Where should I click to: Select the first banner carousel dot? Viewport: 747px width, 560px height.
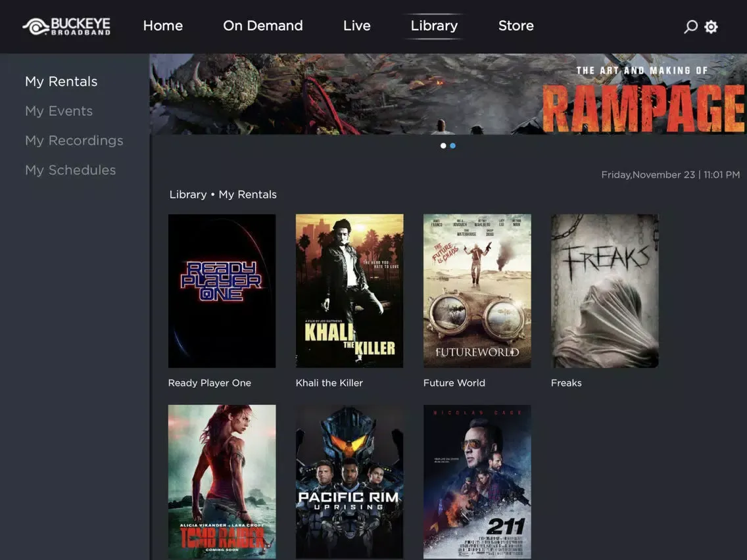point(443,146)
